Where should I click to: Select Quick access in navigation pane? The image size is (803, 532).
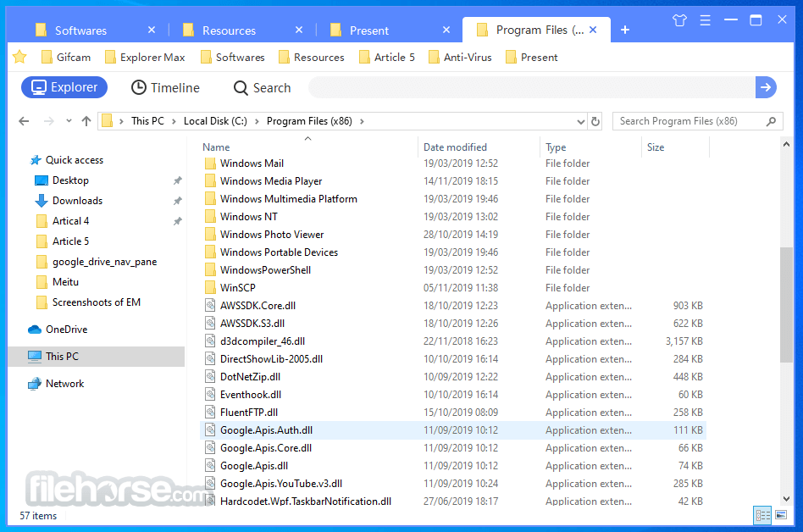[75, 160]
